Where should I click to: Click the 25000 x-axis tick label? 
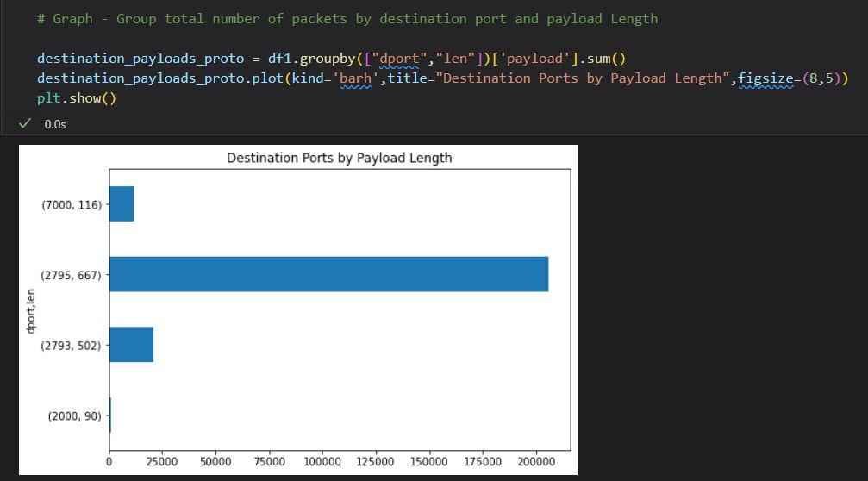coord(162,462)
